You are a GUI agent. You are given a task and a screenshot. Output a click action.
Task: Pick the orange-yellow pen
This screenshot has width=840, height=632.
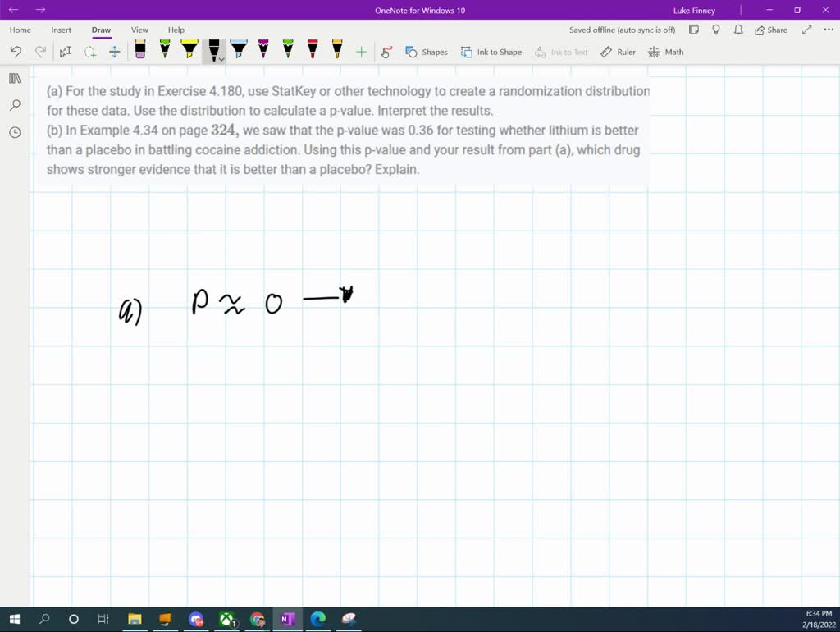point(337,49)
